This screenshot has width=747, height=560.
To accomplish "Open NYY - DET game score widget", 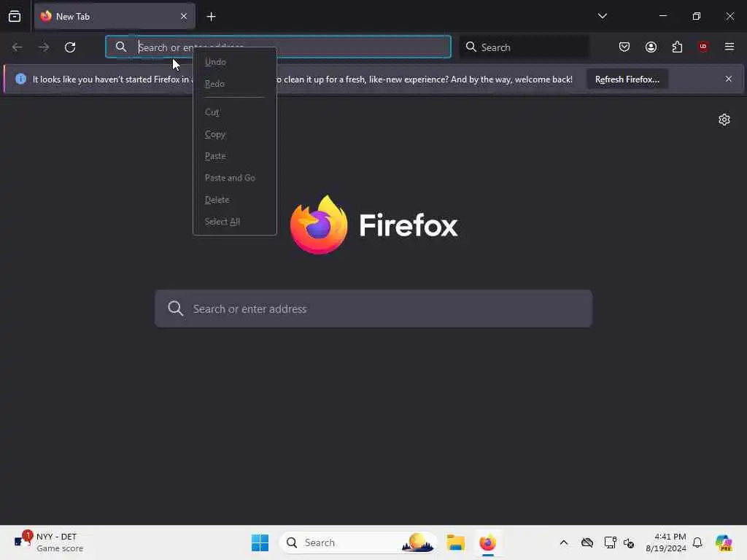I will click(49, 542).
